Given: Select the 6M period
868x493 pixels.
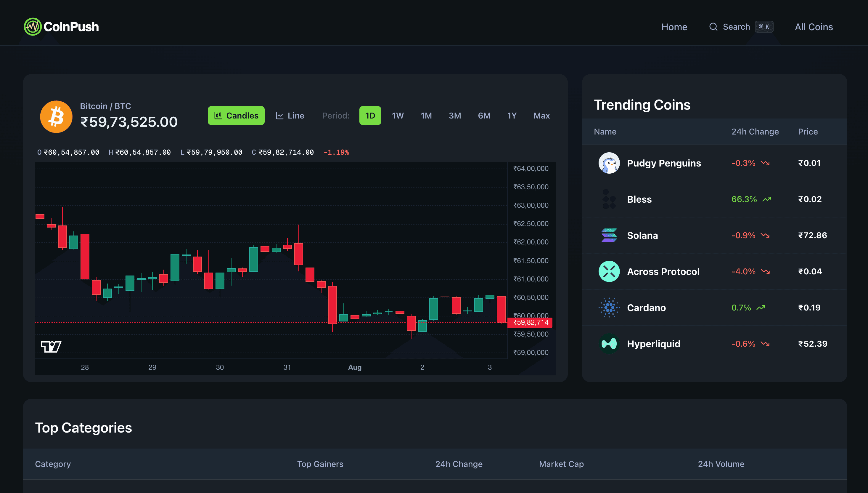Looking at the screenshot, I should [484, 116].
